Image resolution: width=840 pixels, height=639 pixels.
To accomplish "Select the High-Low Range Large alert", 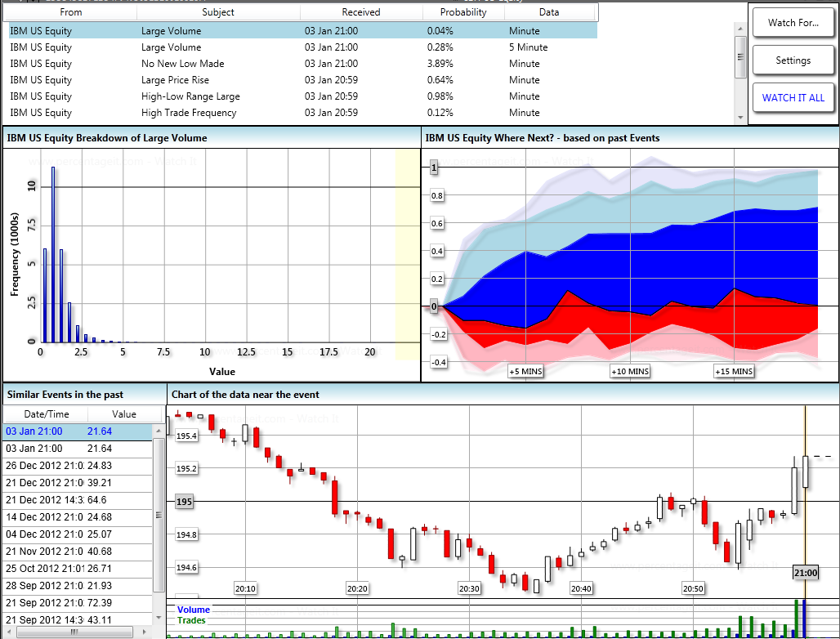I will pos(302,96).
